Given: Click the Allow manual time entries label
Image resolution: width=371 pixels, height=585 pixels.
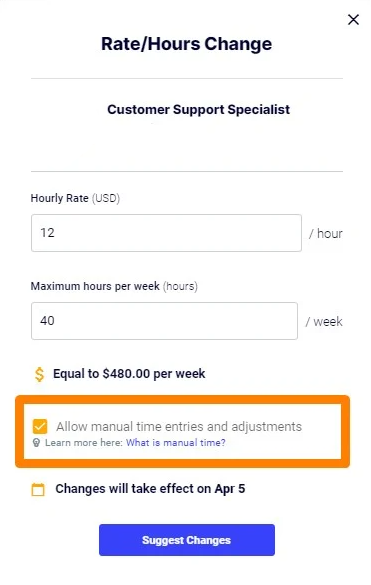Looking at the screenshot, I should [x=179, y=426].
